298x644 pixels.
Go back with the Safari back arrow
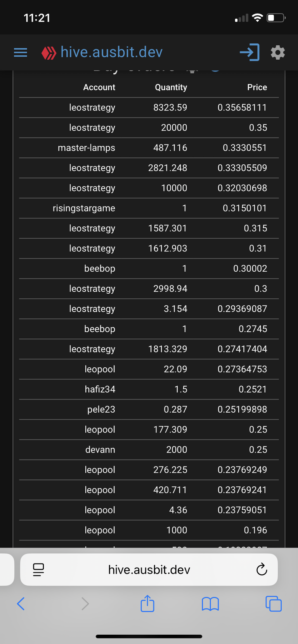tap(21, 603)
